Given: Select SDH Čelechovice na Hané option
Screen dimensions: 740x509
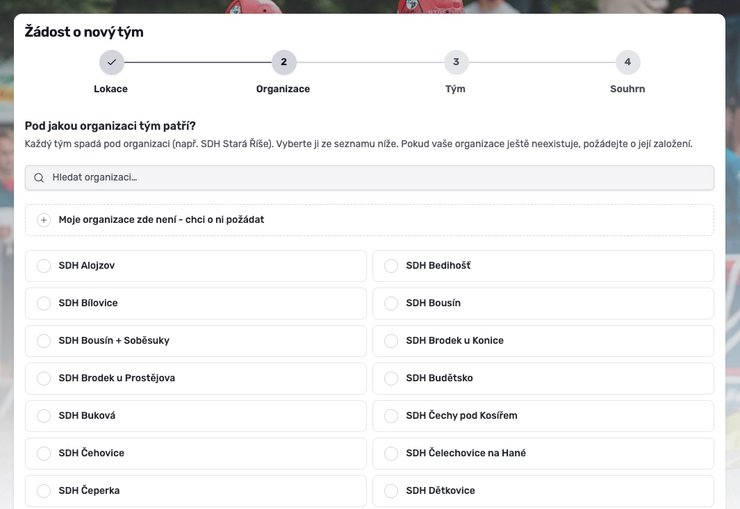Looking at the screenshot, I should pos(543,453).
